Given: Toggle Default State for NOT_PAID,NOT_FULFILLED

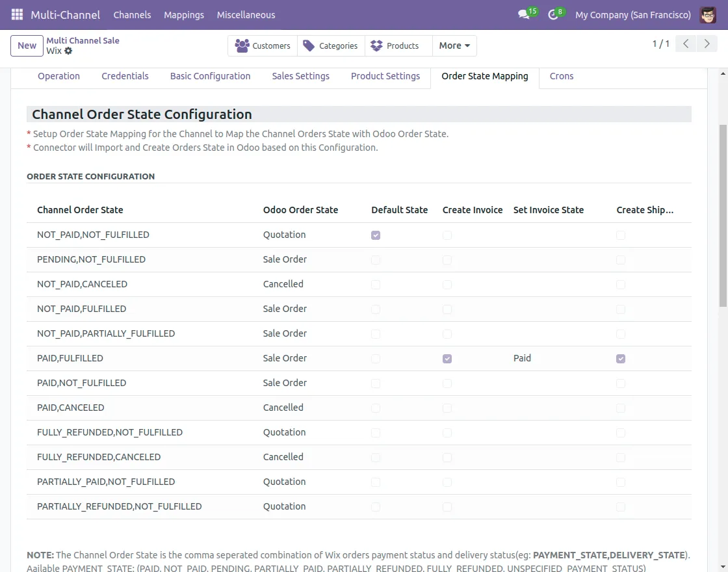Looking at the screenshot, I should 376,235.
